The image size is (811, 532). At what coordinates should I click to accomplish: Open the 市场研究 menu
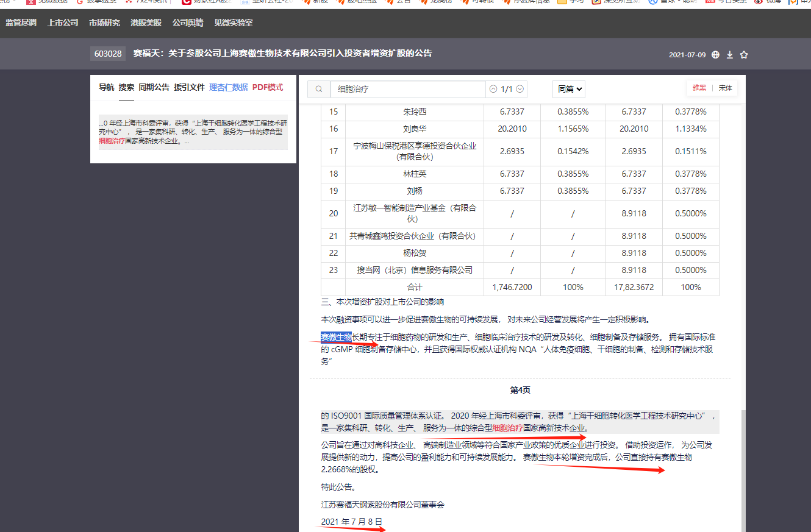pyautogui.click(x=104, y=23)
